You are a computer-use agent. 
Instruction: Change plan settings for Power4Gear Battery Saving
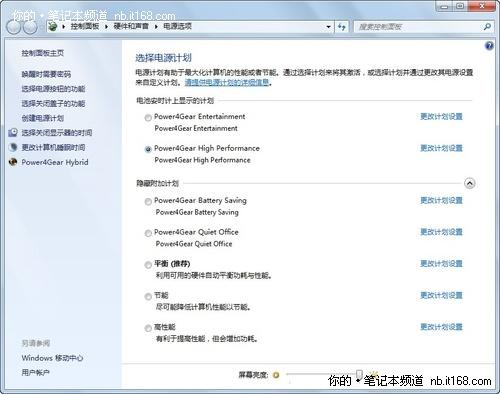441,200
